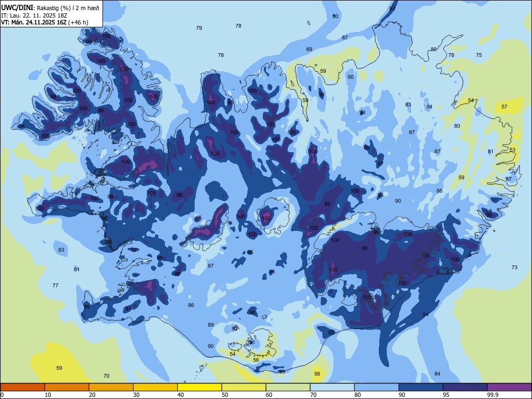532x399 pixels.
Task: Click the pale blue 70–80 legend band
Action: [x=332, y=387]
